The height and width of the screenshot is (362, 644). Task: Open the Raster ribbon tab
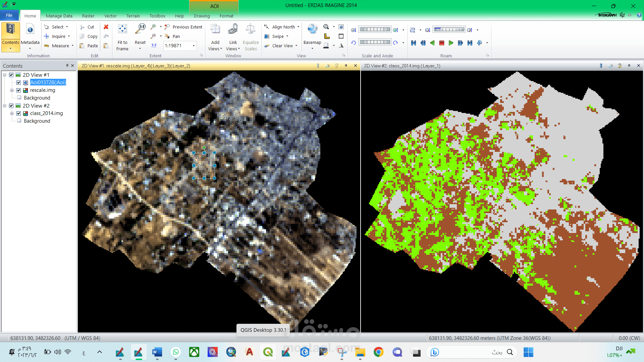88,16
